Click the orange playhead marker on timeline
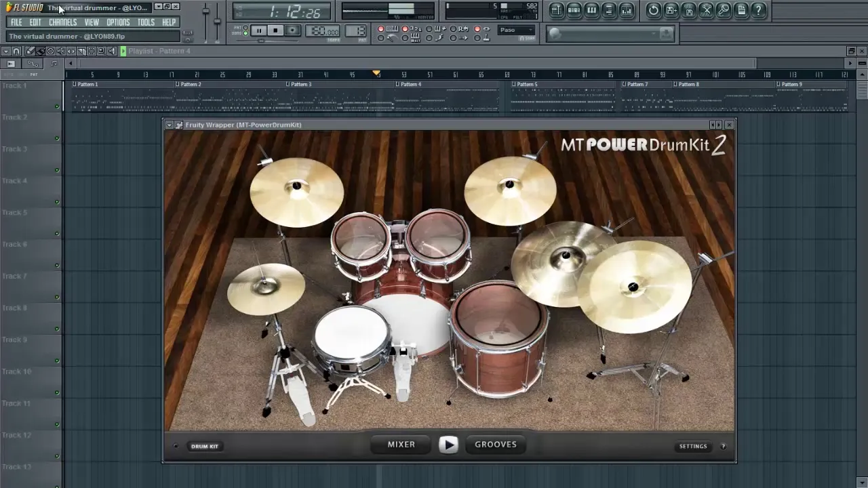Screen dimensions: 868x488 pos(376,74)
